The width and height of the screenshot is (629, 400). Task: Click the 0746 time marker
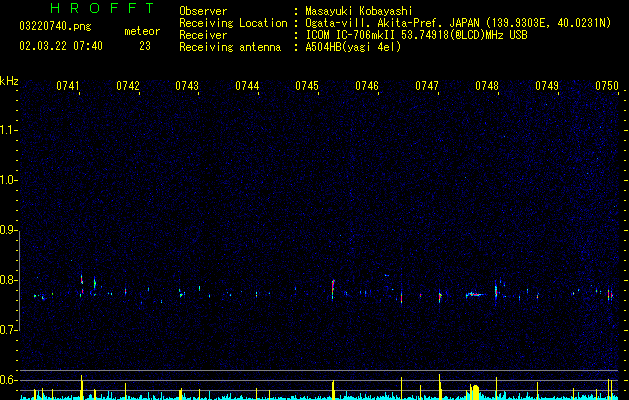(x=367, y=86)
